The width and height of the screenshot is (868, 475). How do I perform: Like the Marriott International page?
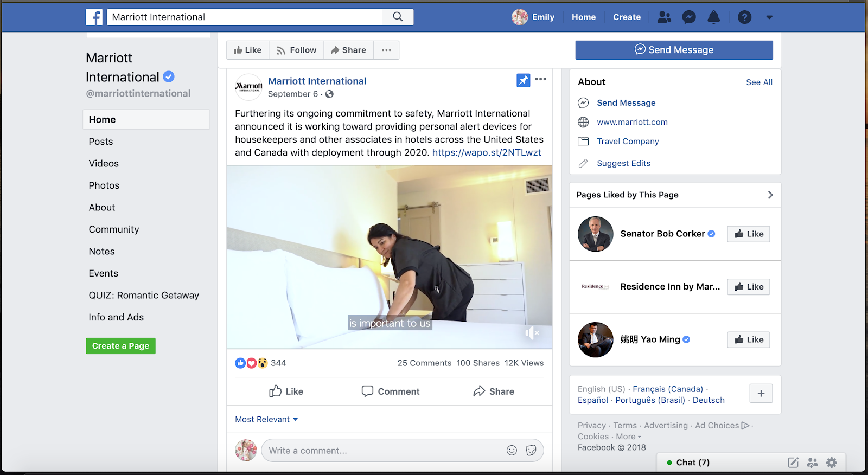point(248,50)
